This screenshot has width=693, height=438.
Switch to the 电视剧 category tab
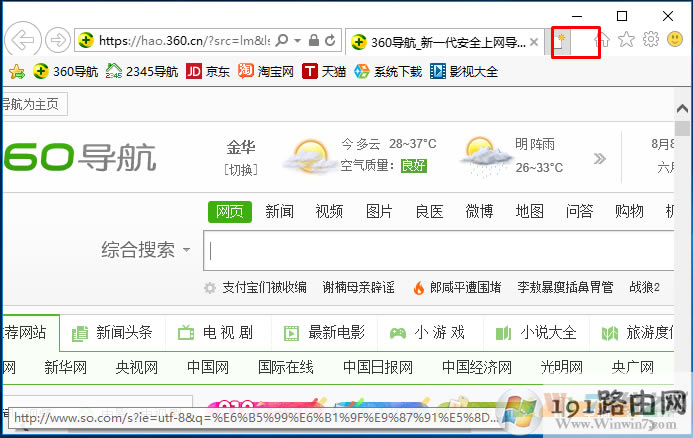coord(216,333)
